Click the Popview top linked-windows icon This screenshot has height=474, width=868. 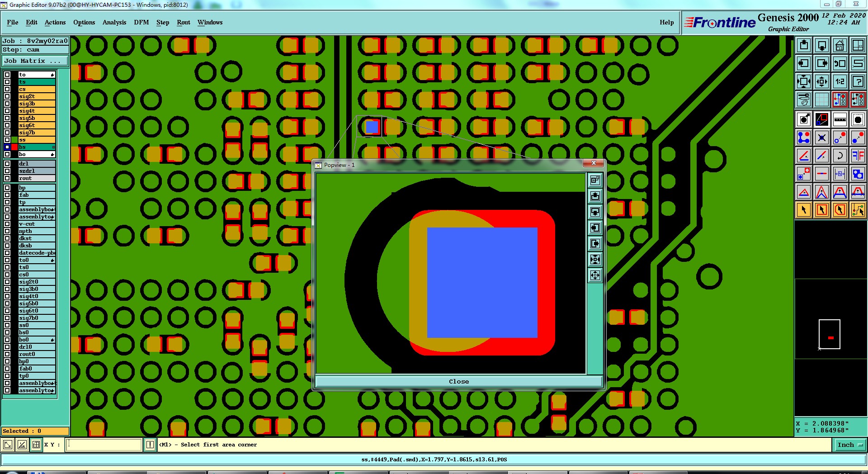point(595,180)
